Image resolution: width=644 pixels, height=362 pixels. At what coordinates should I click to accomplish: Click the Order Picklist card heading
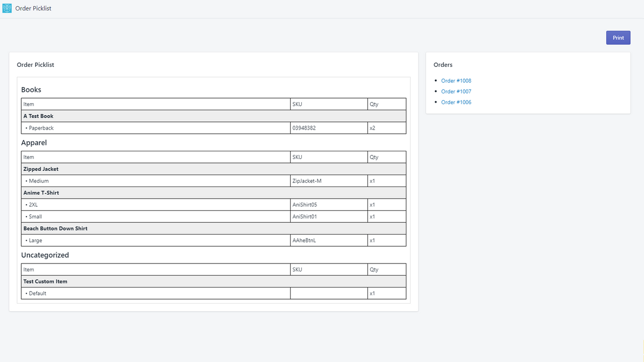35,65
